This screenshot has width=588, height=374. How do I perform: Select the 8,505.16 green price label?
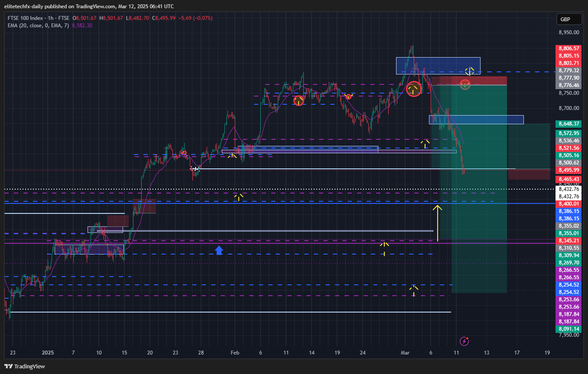point(569,155)
